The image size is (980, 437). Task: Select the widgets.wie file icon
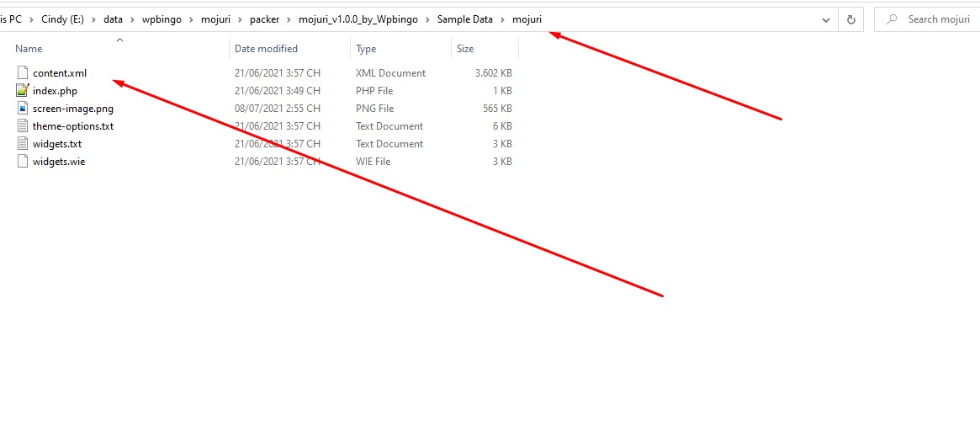[23, 162]
